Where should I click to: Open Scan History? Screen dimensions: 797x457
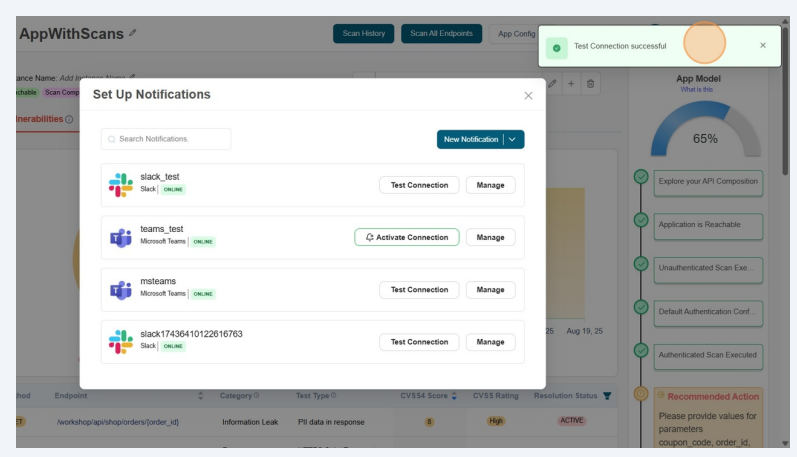pyautogui.click(x=363, y=34)
